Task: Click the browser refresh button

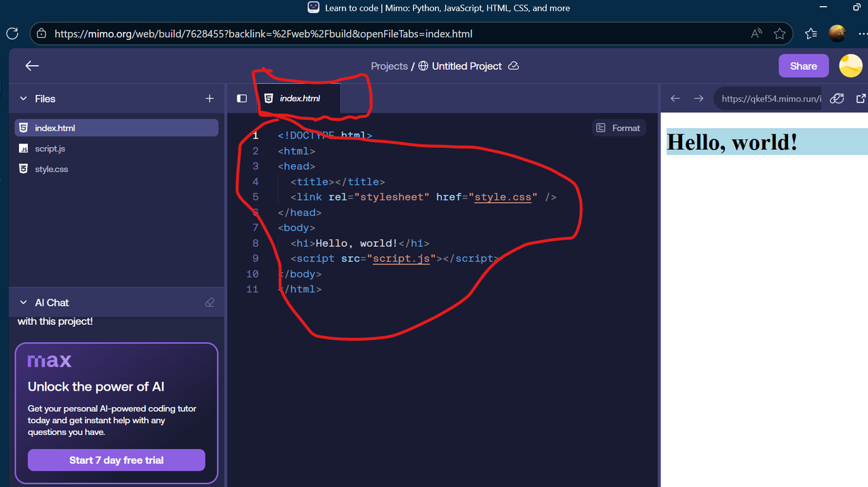Action: (12, 33)
